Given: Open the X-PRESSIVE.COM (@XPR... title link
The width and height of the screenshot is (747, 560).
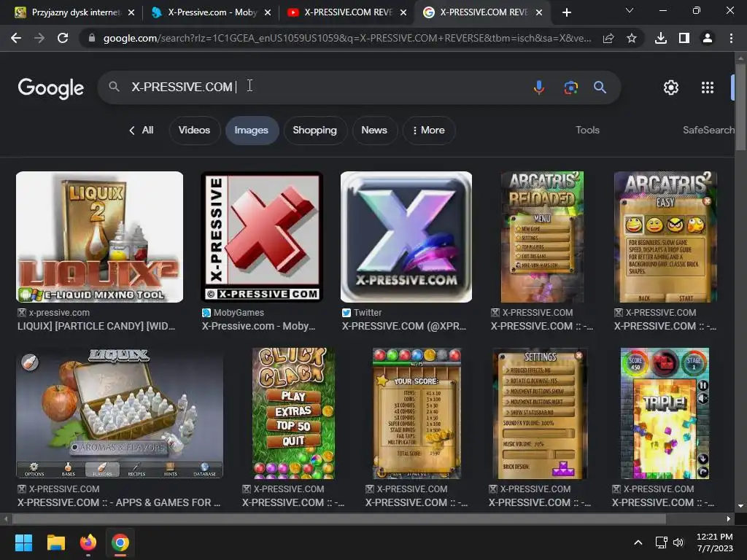Looking at the screenshot, I should click(404, 326).
